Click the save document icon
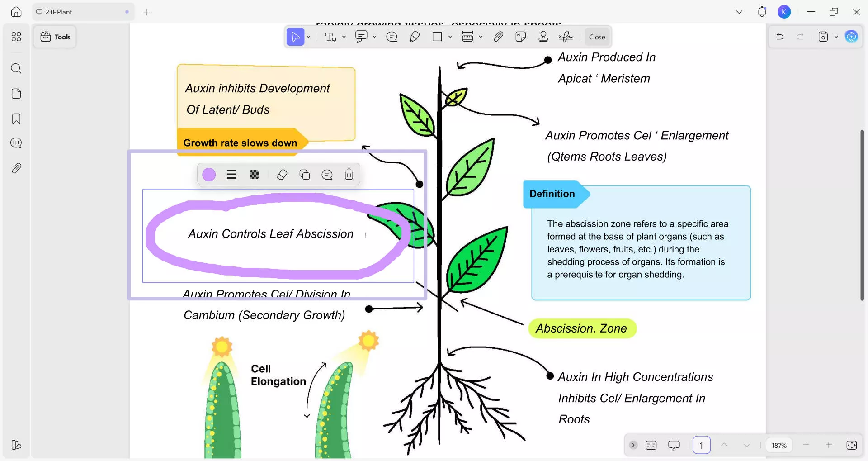 823,37
